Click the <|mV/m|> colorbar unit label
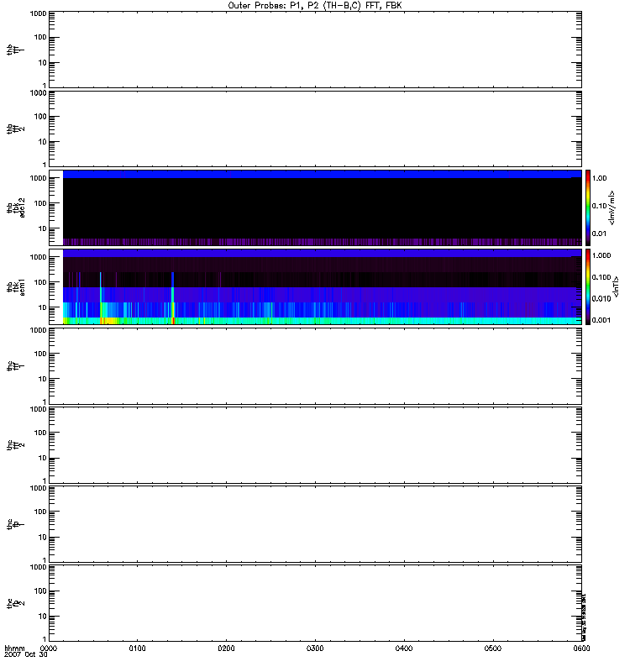The height and width of the screenshot is (672, 630). coord(612,207)
